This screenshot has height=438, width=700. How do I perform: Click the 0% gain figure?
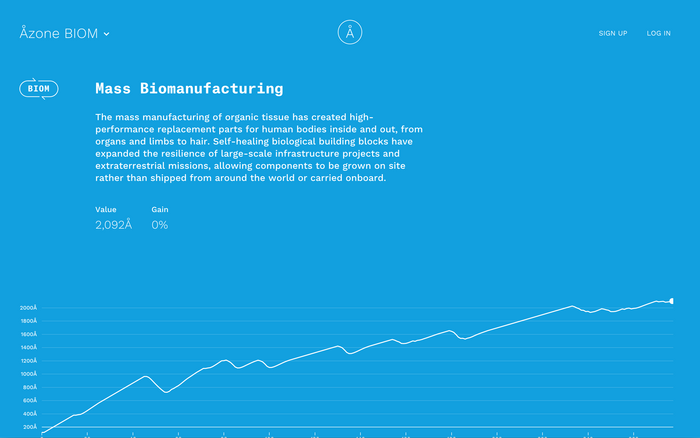(159, 225)
